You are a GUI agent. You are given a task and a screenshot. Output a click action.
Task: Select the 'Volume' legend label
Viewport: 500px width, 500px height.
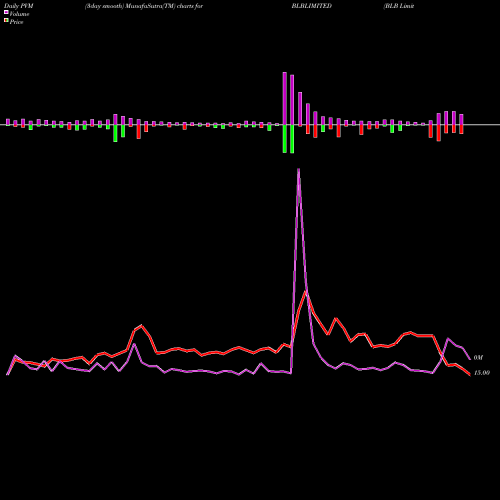click(x=19, y=14)
